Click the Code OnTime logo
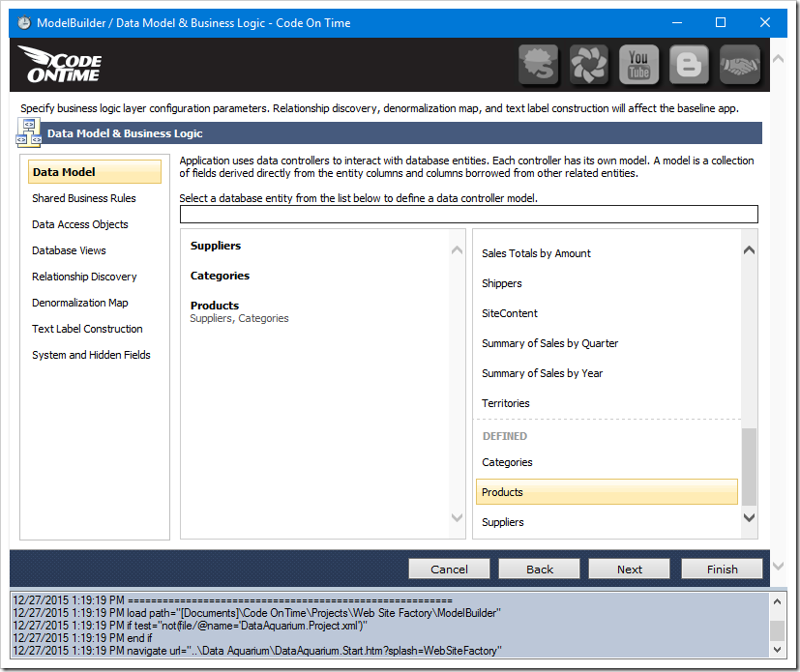800x672 pixels. point(61,65)
